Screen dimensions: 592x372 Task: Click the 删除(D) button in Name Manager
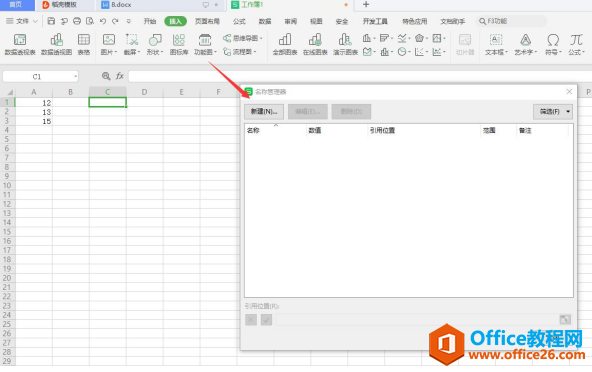(x=351, y=111)
